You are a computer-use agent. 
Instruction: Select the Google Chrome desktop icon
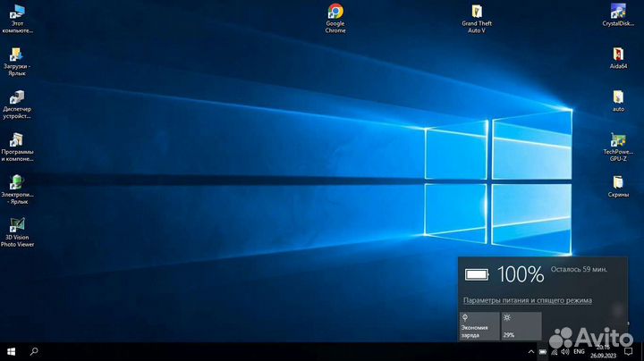(x=335, y=19)
